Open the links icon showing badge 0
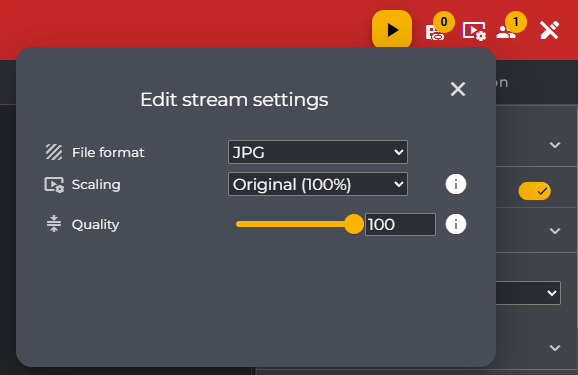This screenshot has width=578, height=375. click(x=435, y=32)
